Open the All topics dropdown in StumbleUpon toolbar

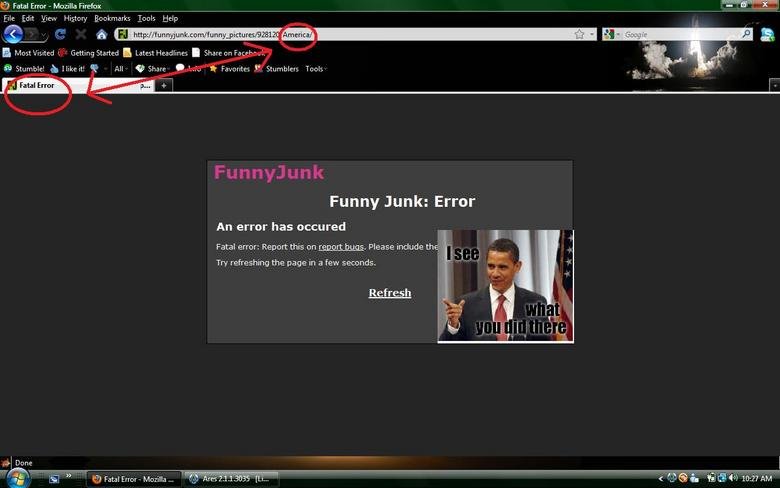(x=120, y=69)
